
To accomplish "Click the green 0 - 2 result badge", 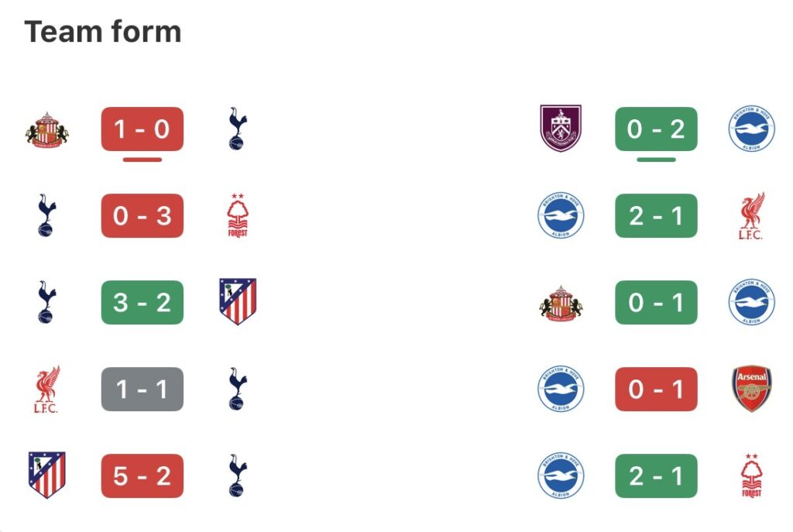I will coord(656,129).
